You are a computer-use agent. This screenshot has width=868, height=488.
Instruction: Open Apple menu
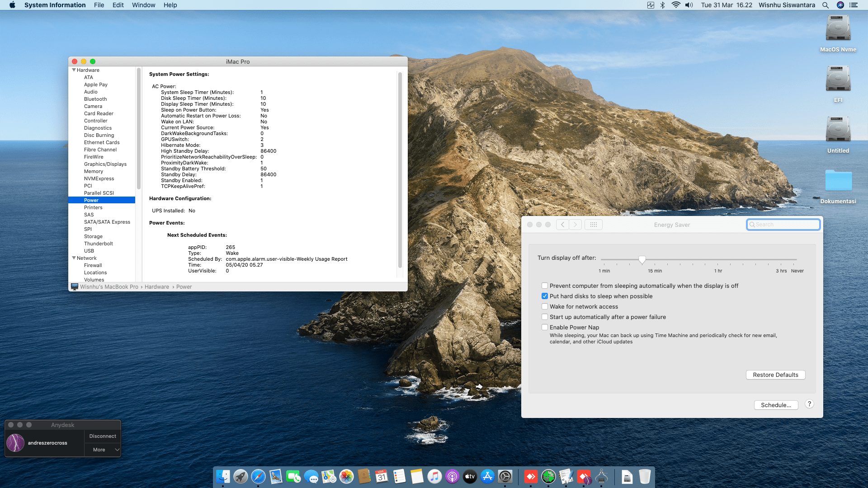pyautogui.click(x=12, y=5)
